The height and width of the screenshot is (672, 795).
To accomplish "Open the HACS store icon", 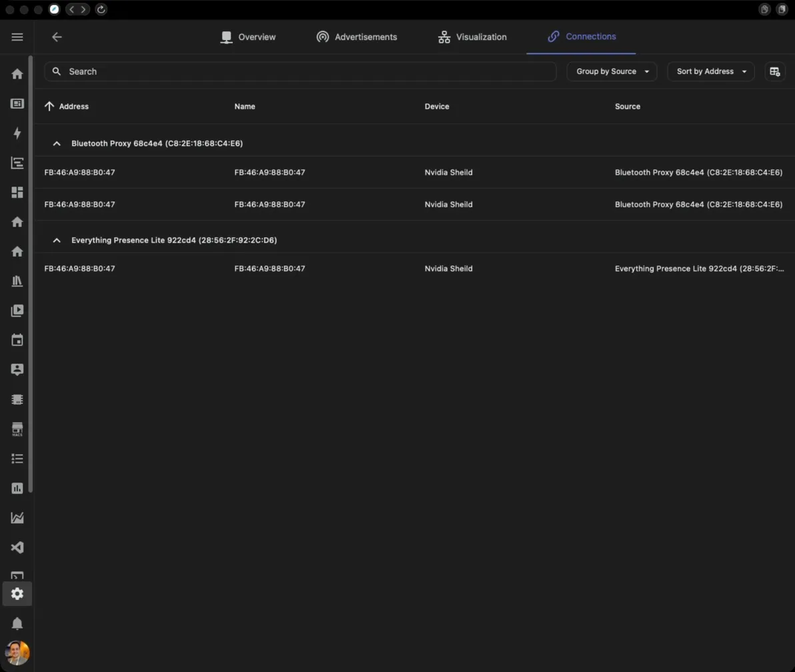I will 17,429.
